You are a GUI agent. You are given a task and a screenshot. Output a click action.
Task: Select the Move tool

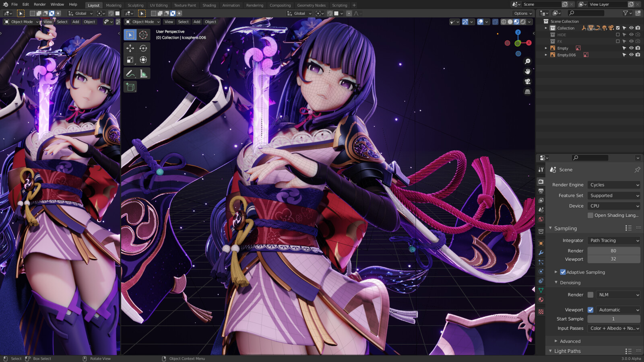point(130,48)
